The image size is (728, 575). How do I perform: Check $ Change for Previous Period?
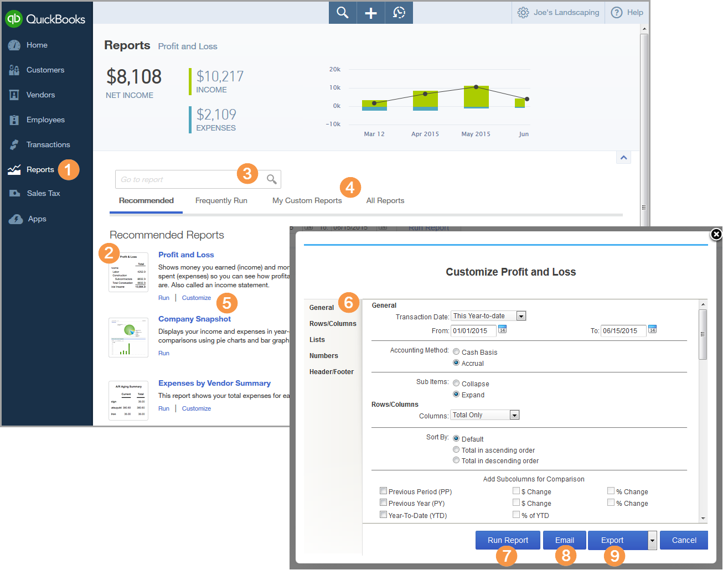[x=516, y=491]
